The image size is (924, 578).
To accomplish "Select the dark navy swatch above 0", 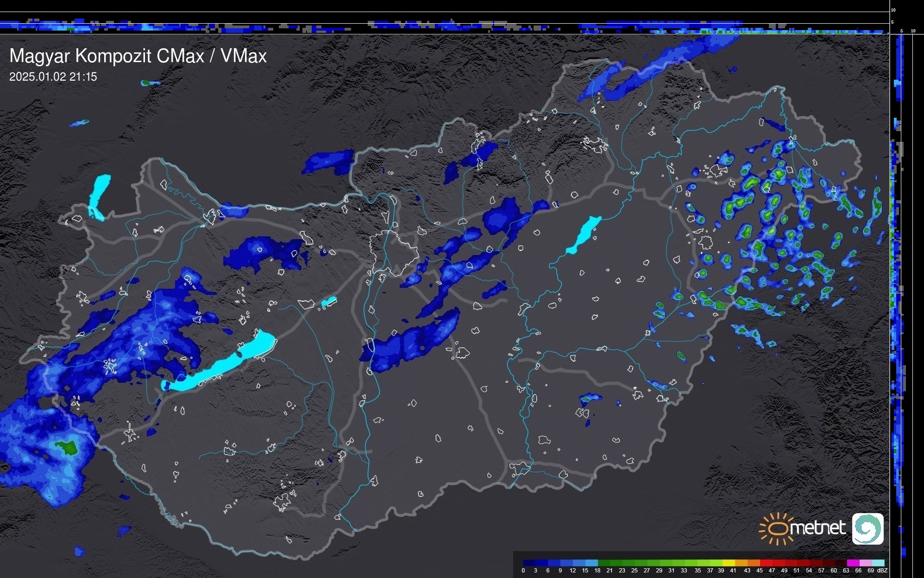I will (x=529, y=563).
